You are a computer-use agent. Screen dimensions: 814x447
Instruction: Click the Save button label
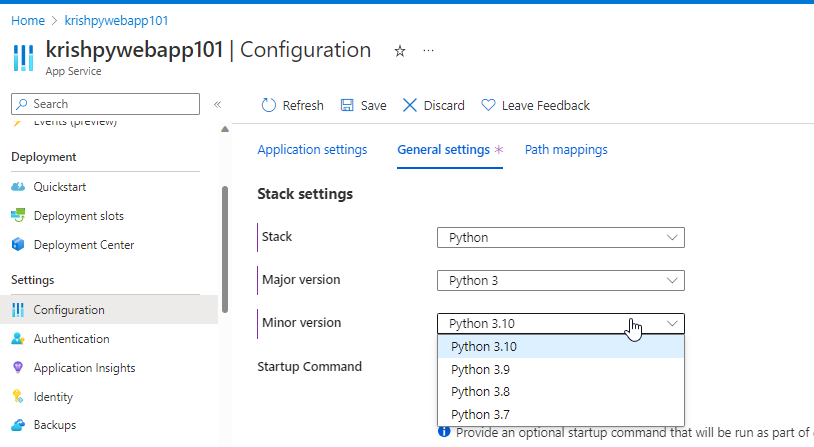pos(373,105)
